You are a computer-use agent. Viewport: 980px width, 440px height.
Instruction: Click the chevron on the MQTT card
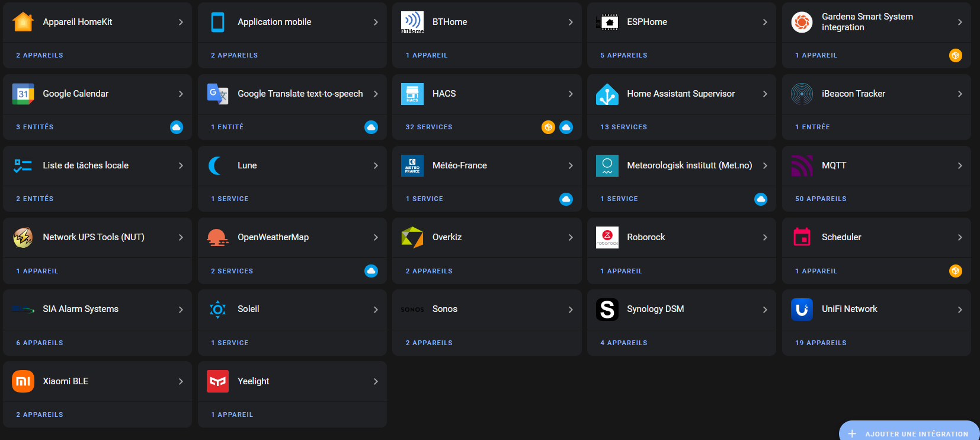click(960, 165)
